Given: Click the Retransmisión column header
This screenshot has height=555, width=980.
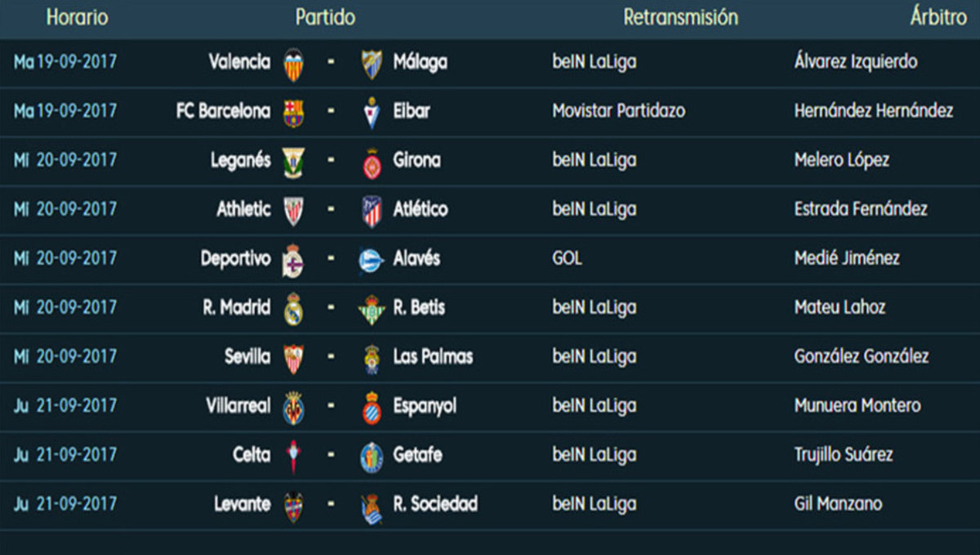Looking at the screenshot, I should [x=680, y=17].
